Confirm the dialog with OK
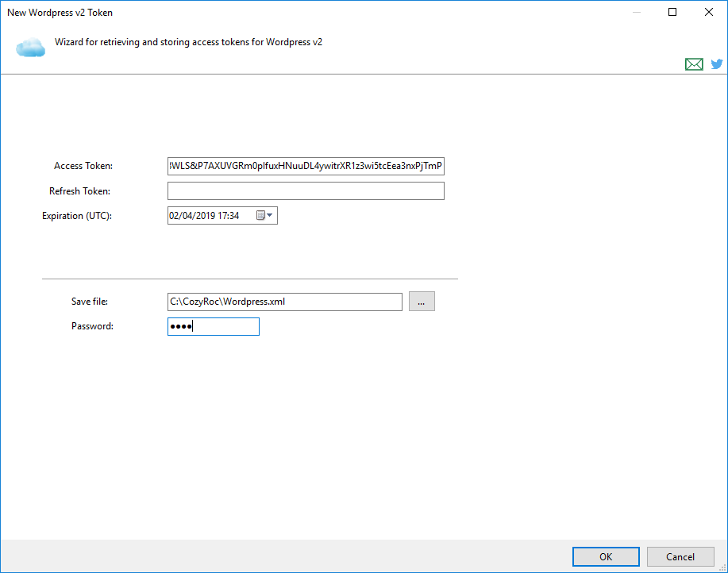This screenshot has height=573, width=728. click(x=606, y=557)
